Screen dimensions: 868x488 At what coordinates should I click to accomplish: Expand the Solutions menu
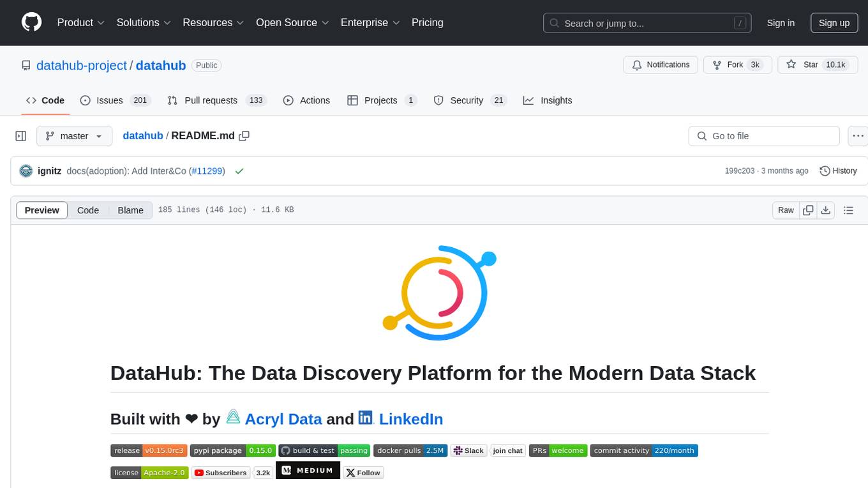[144, 22]
